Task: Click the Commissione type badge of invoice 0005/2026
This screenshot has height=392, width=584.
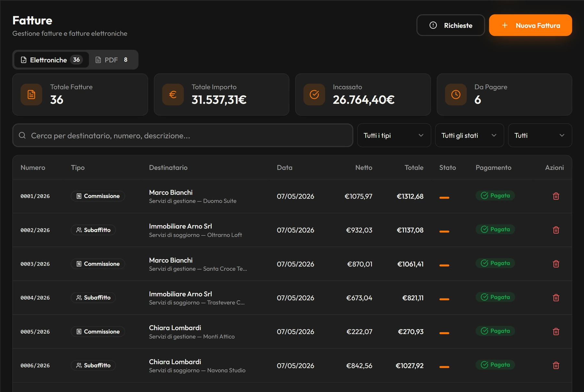Action: [x=98, y=332]
